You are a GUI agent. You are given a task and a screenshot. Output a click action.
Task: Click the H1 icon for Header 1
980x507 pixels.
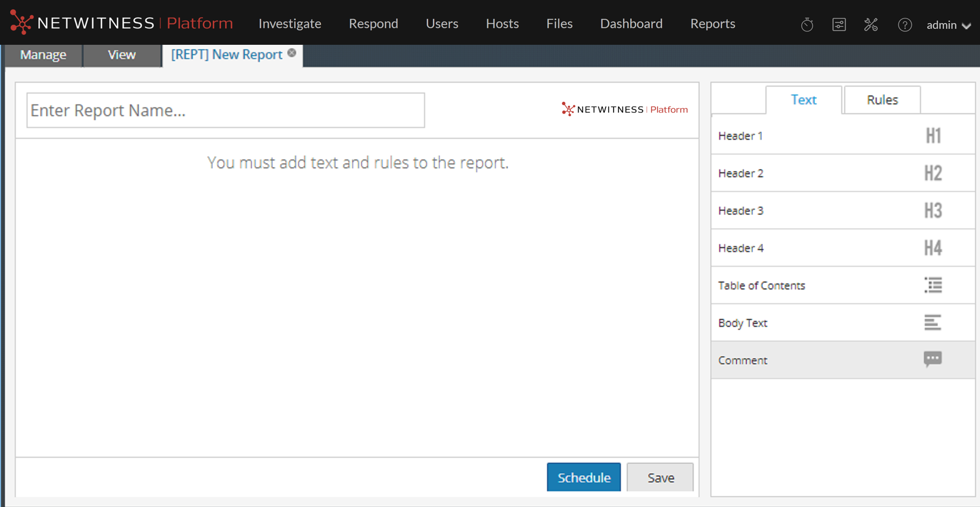coord(933,135)
